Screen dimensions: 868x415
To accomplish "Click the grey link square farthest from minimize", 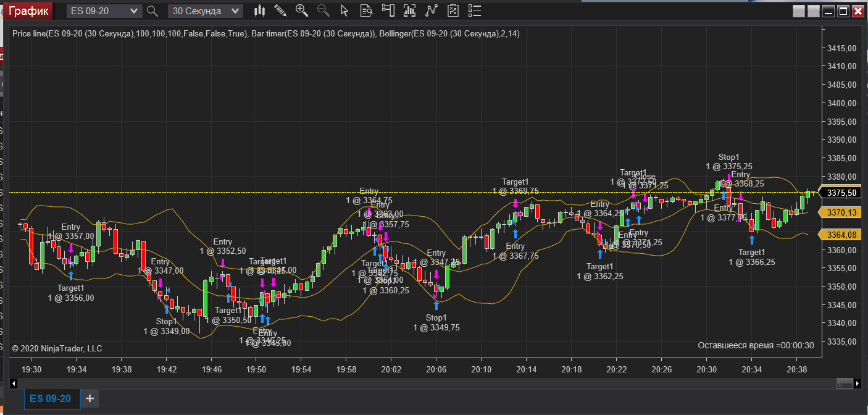I will click(799, 11).
